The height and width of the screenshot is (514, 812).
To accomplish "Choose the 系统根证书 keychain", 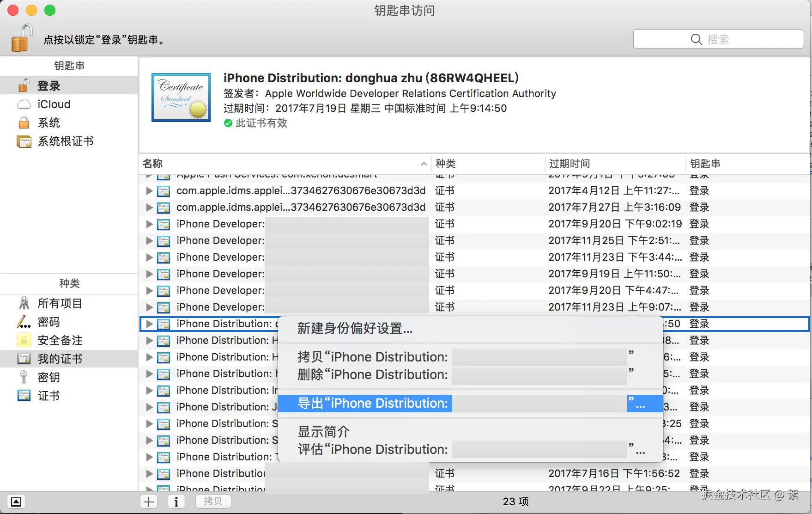I will pos(69,141).
